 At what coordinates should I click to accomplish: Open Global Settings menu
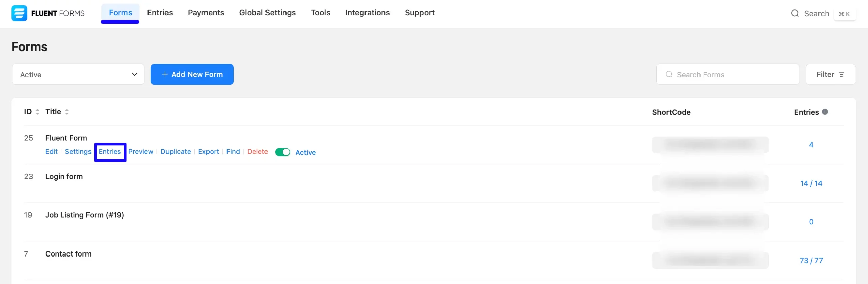pyautogui.click(x=267, y=13)
